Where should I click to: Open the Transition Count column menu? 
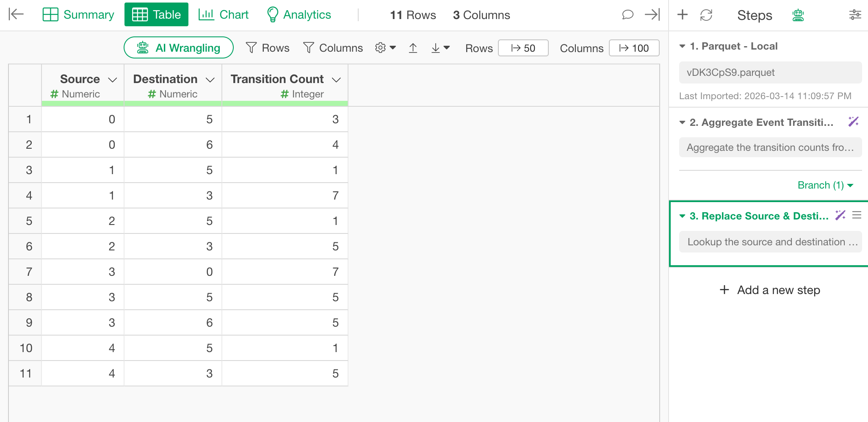[336, 80]
